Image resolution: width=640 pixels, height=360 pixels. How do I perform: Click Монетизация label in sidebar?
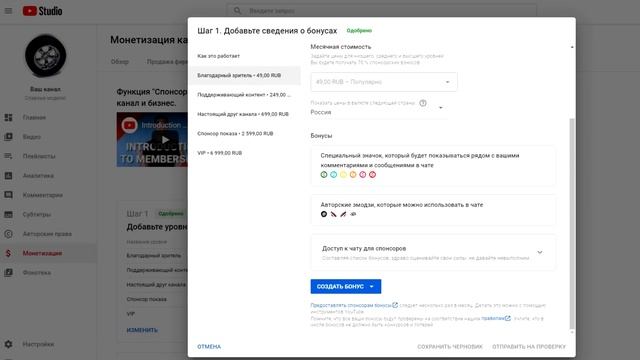(42, 253)
